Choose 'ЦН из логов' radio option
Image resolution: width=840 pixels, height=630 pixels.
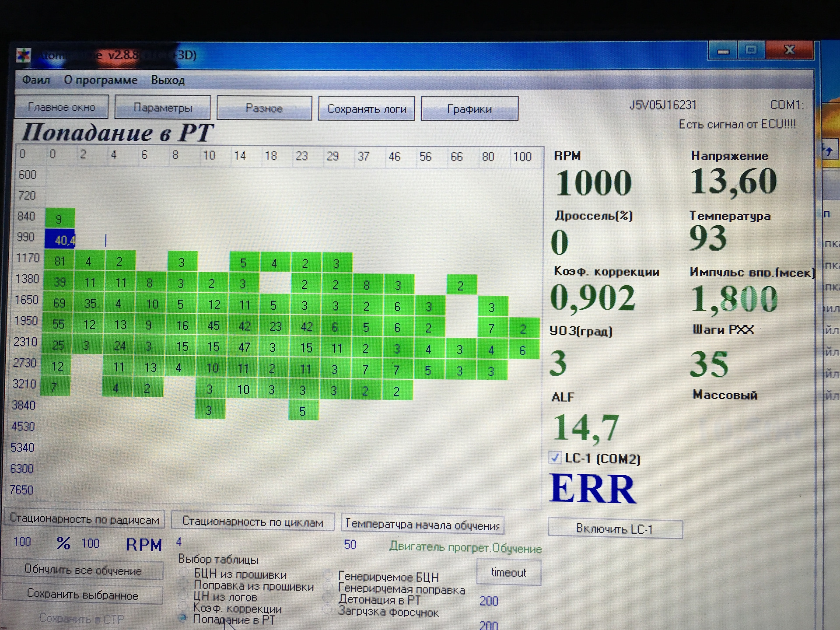click(184, 595)
